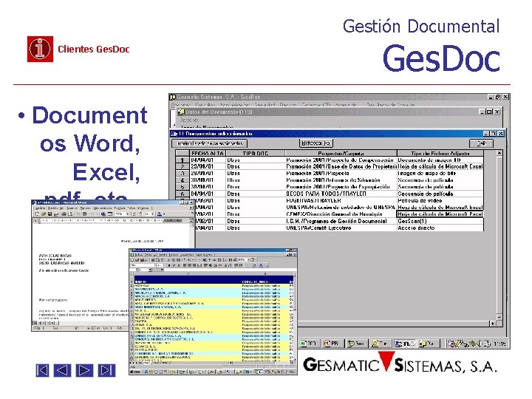This screenshot has width=532, height=399.
Task: Open the Opciones menu in Datos del Documento
Action: pos(189,120)
